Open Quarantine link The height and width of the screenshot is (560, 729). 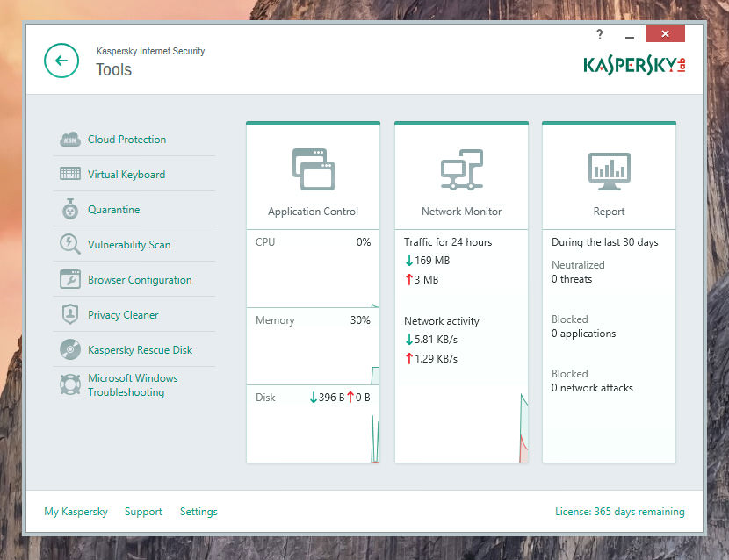click(x=114, y=210)
